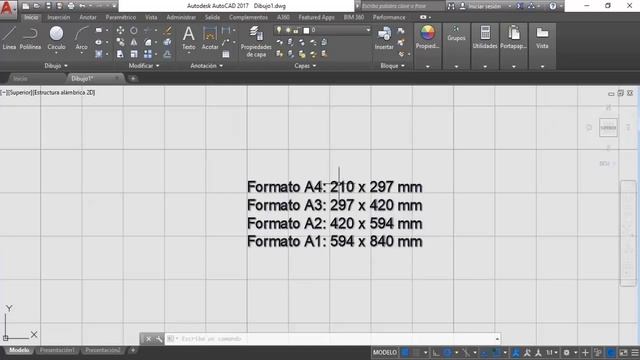Click the Array (Matriz) tool
Image resolution: width=640 pixels, height=360 pixels.
[148, 54]
